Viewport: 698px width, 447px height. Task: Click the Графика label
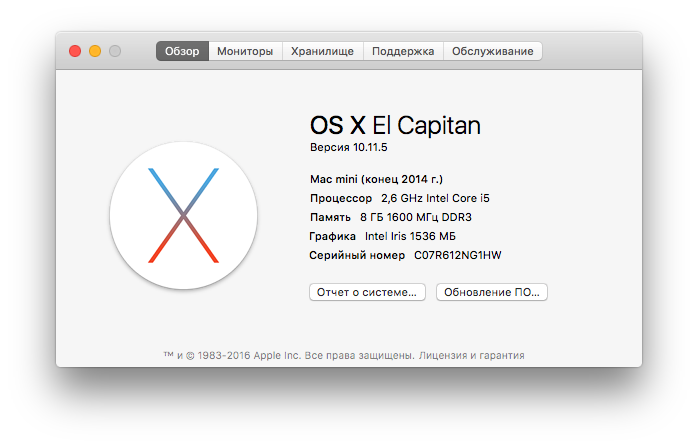click(333, 236)
